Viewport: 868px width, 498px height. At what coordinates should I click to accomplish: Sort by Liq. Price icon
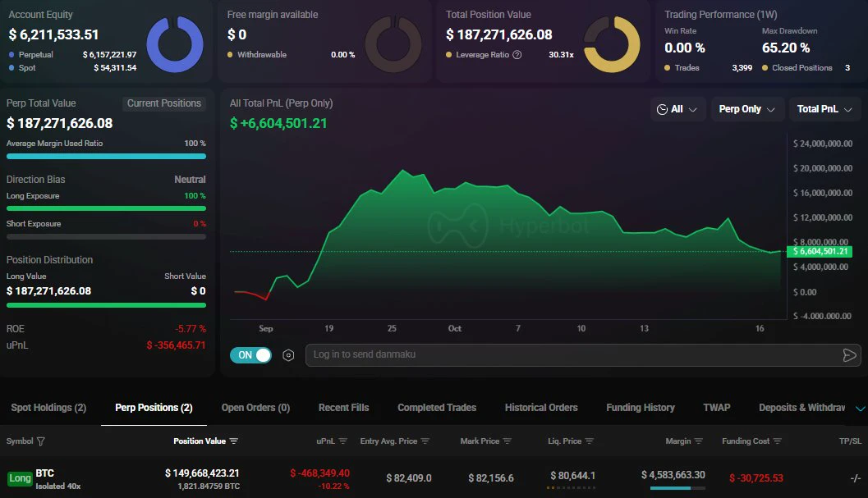click(x=589, y=441)
